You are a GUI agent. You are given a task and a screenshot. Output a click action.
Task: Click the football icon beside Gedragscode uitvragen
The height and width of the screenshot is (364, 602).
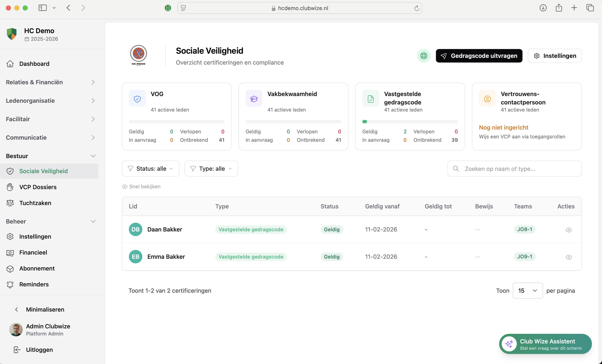tap(423, 56)
